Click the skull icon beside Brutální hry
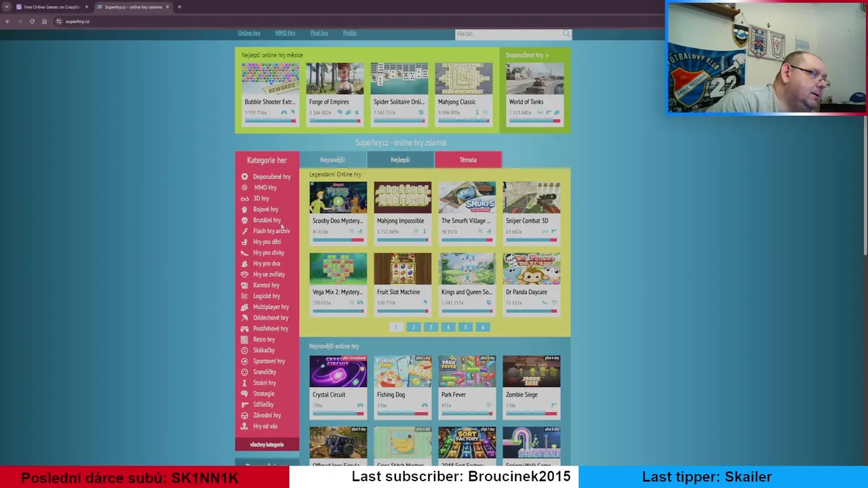The width and height of the screenshot is (868, 488). [245, 220]
